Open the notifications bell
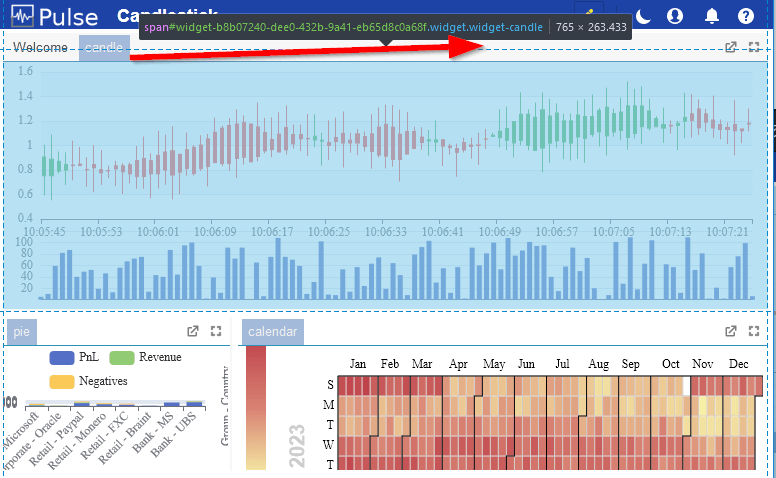 (711, 16)
